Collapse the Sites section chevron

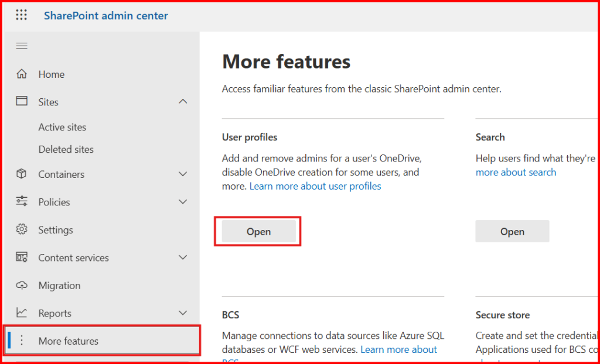(183, 101)
